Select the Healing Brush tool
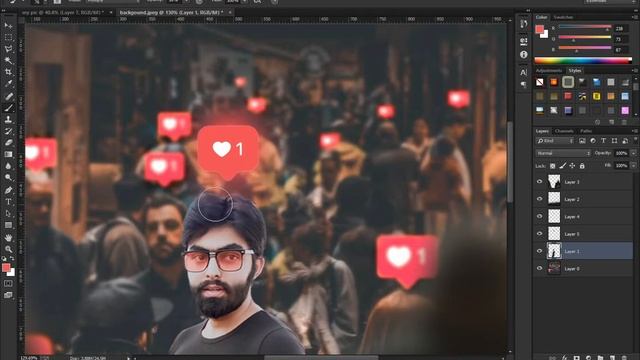 click(8, 96)
